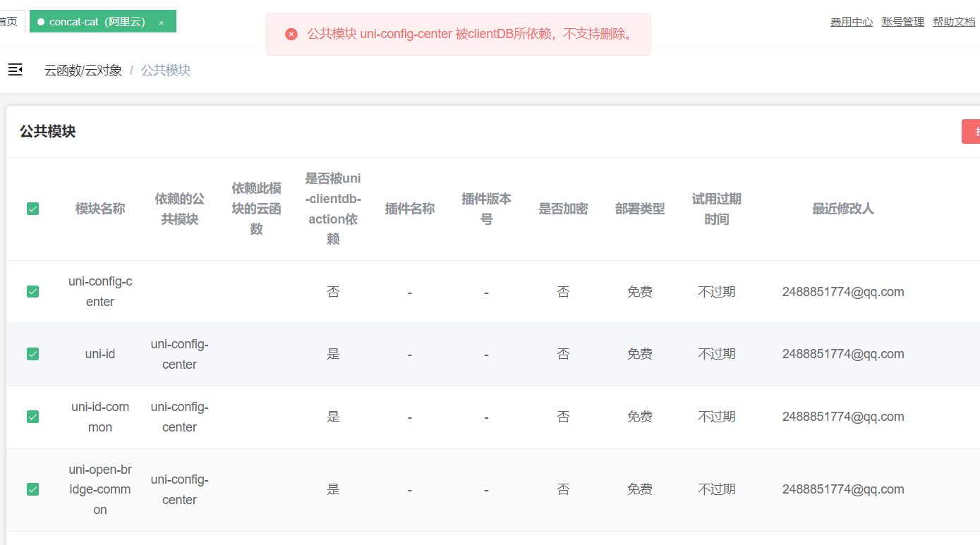Image resolution: width=980 pixels, height=545 pixels.
Task: Navigate to 云函数/云对象 breadcrumb
Action: pyautogui.click(x=83, y=71)
